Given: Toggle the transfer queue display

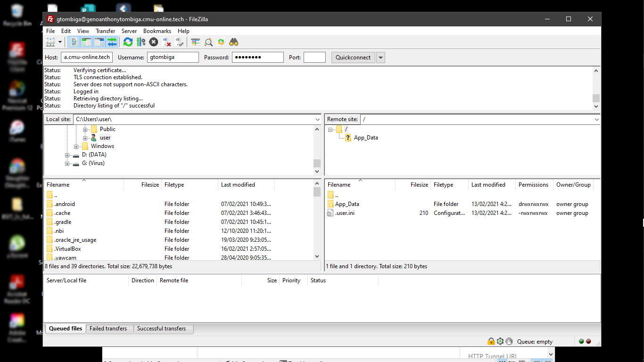Looking at the screenshot, I should 112,42.
